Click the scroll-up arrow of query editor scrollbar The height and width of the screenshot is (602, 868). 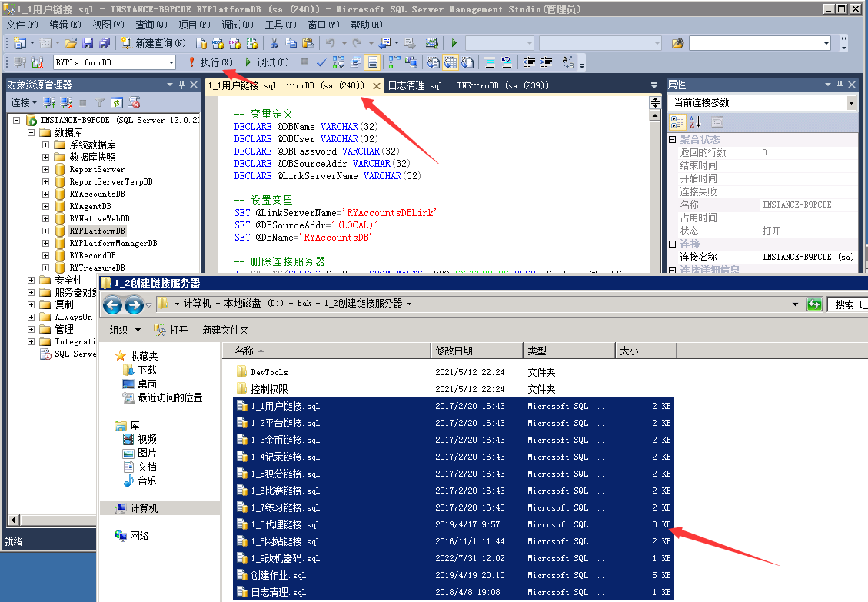655,115
